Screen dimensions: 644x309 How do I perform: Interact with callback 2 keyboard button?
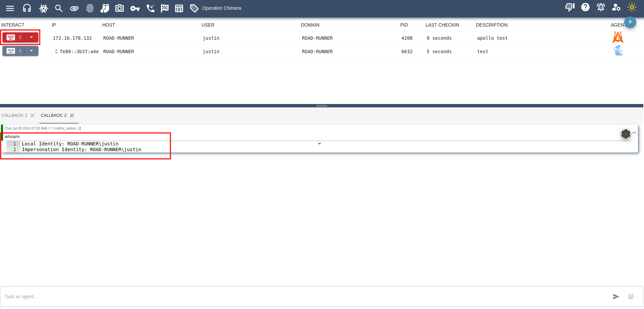coord(14,37)
